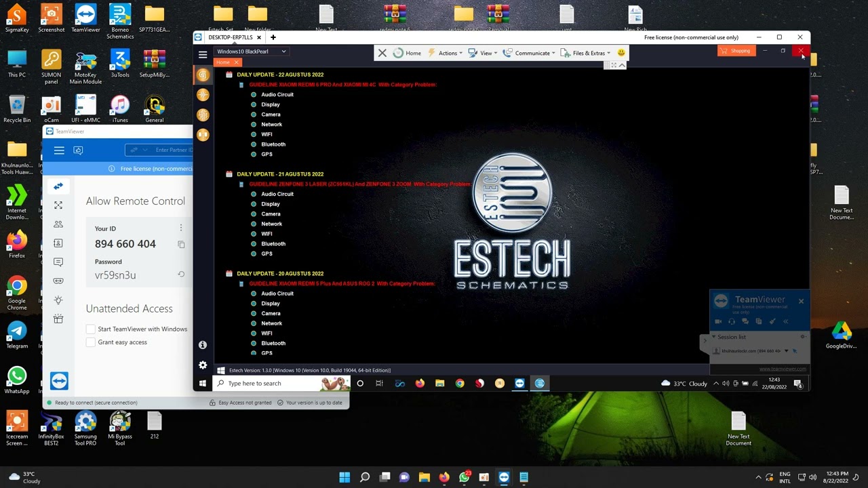Open Display under Zenfone 3 Laser guideline

click(271, 204)
